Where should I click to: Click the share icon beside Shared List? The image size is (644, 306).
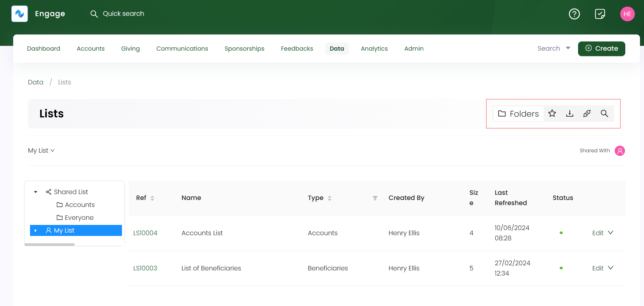48,192
